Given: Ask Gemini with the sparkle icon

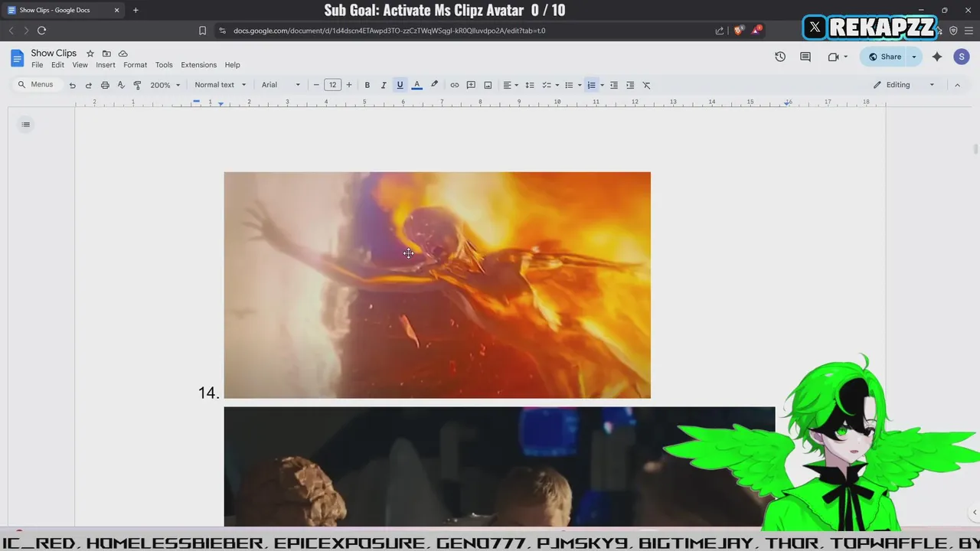Looking at the screenshot, I should [x=937, y=57].
